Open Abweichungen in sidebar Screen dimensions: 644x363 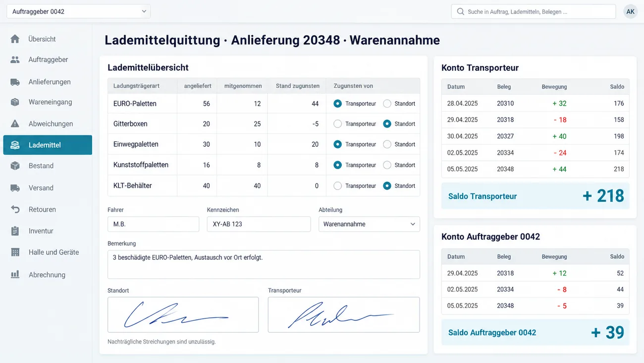point(48,123)
